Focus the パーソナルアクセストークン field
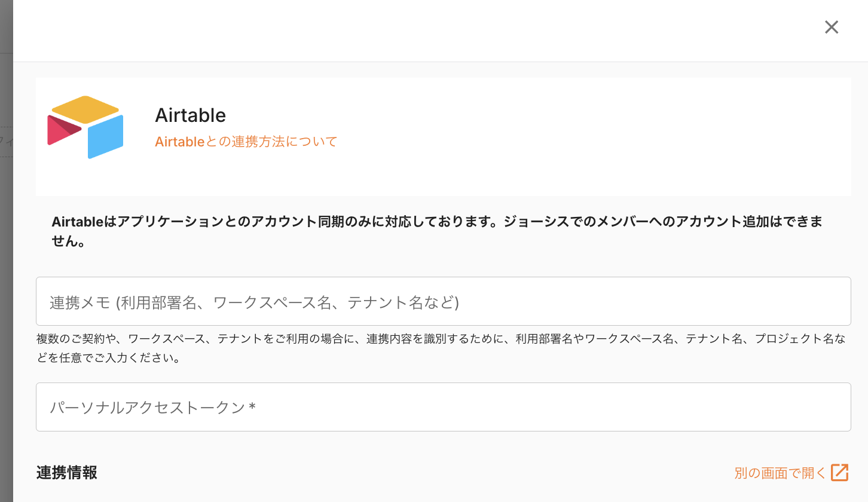This screenshot has height=502, width=868. point(443,407)
